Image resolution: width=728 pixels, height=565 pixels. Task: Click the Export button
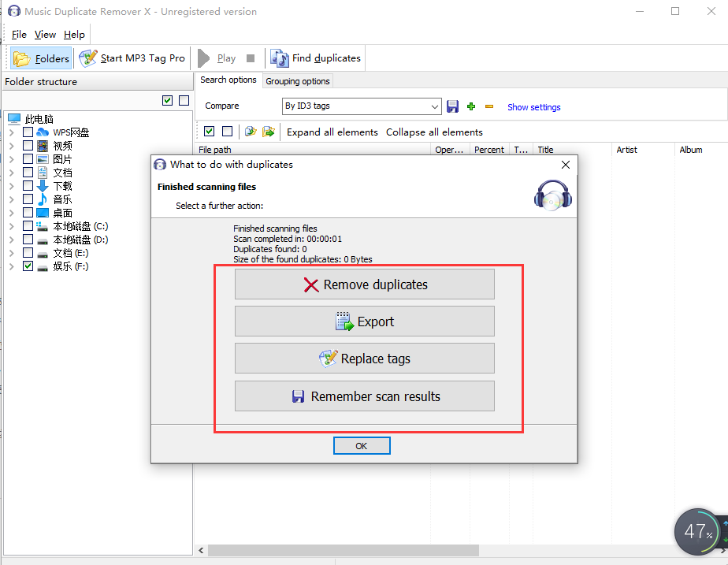coord(364,322)
